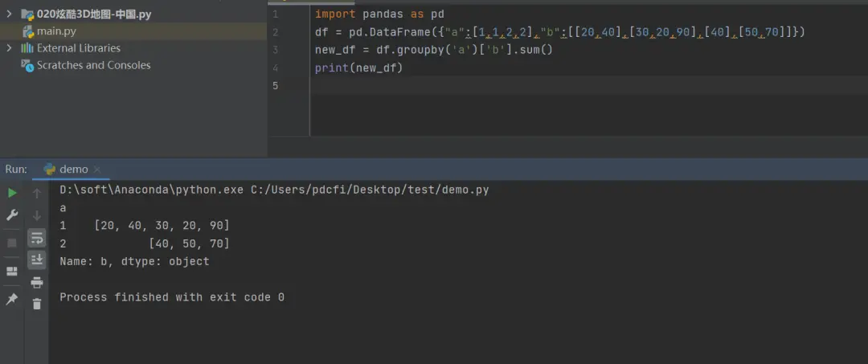The width and height of the screenshot is (868, 364).
Task: Click the 020炫酷3D地图-中国.py file icon
Action: point(27,14)
